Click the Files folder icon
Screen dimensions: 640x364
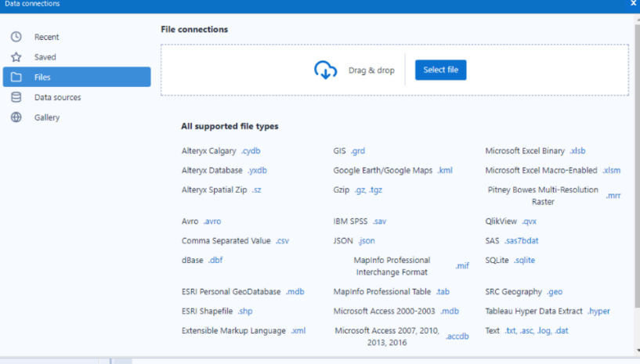[16, 77]
